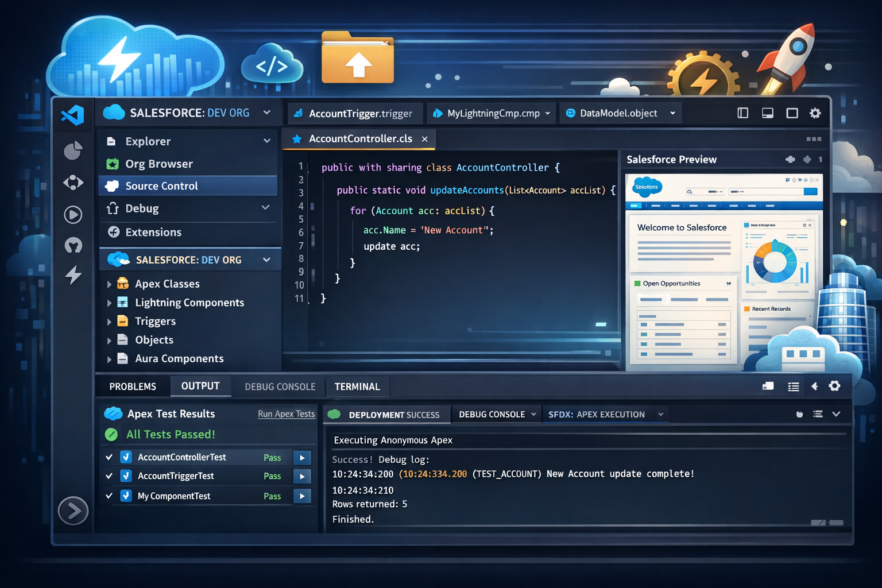Image resolution: width=882 pixels, height=588 pixels.
Task: Toggle the MyComponentTest checkmark
Action: (109, 496)
